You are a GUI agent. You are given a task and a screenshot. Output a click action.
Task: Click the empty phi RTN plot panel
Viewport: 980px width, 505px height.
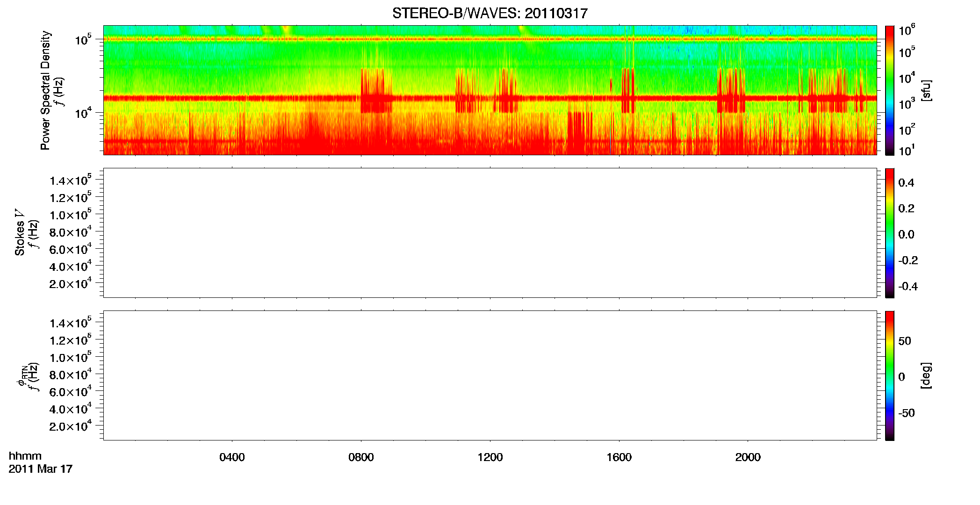tap(490, 375)
